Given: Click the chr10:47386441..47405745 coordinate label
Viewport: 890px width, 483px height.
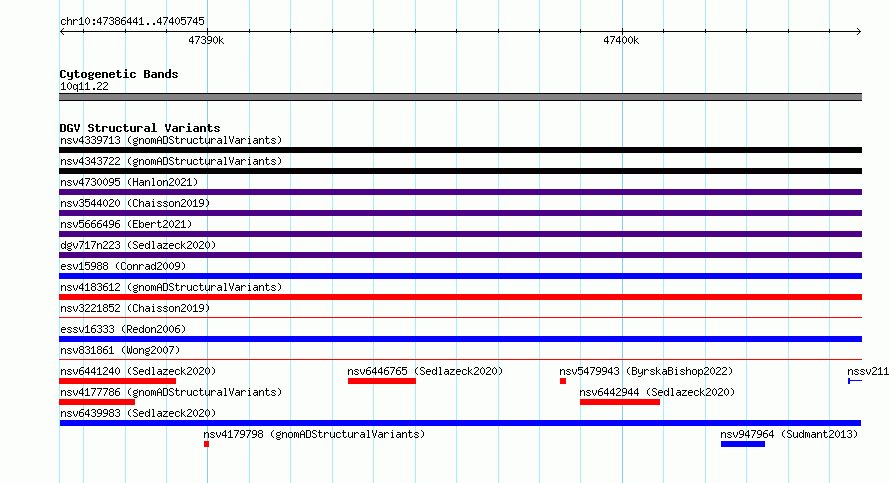Looking at the screenshot, I should click(x=132, y=21).
